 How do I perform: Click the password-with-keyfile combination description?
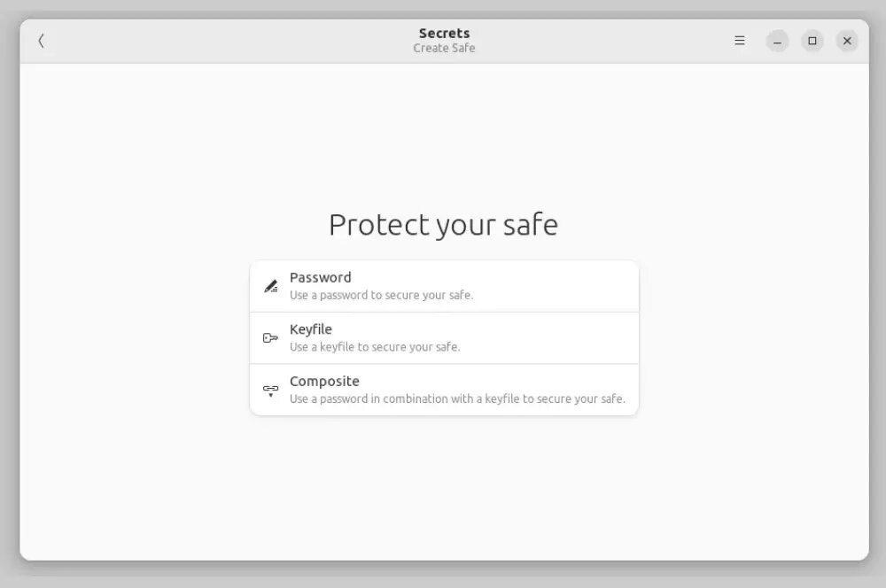click(x=457, y=398)
